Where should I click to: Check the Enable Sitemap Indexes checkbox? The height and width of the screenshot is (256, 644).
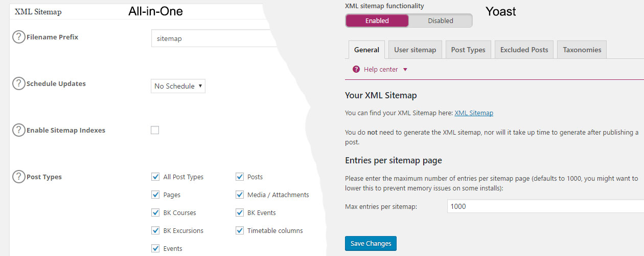click(155, 130)
